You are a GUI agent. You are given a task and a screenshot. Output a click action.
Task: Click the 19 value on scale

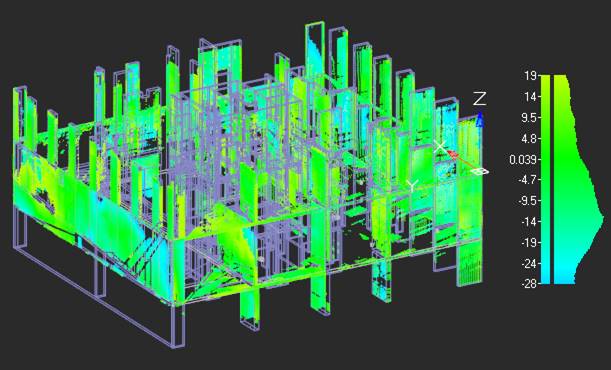tap(530, 76)
